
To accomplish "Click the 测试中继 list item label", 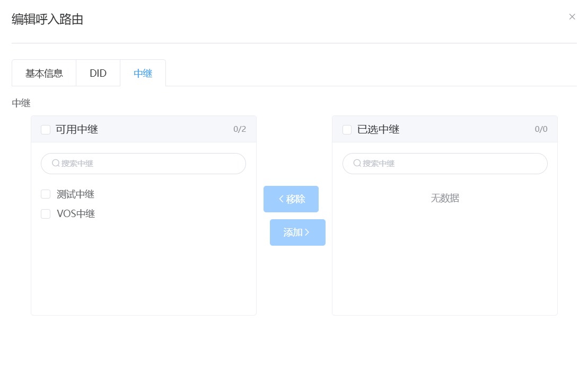I will click(x=75, y=194).
